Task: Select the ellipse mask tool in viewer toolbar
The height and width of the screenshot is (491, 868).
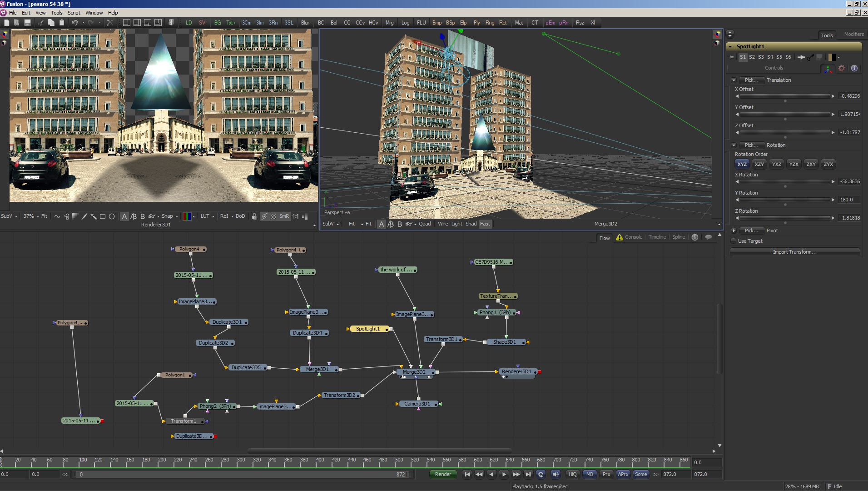Action: [112, 216]
